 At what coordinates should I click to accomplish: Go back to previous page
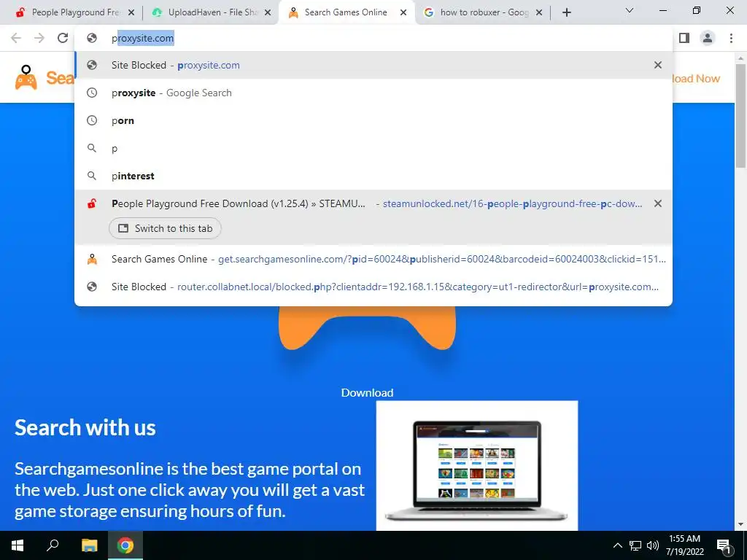pos(16,38)
